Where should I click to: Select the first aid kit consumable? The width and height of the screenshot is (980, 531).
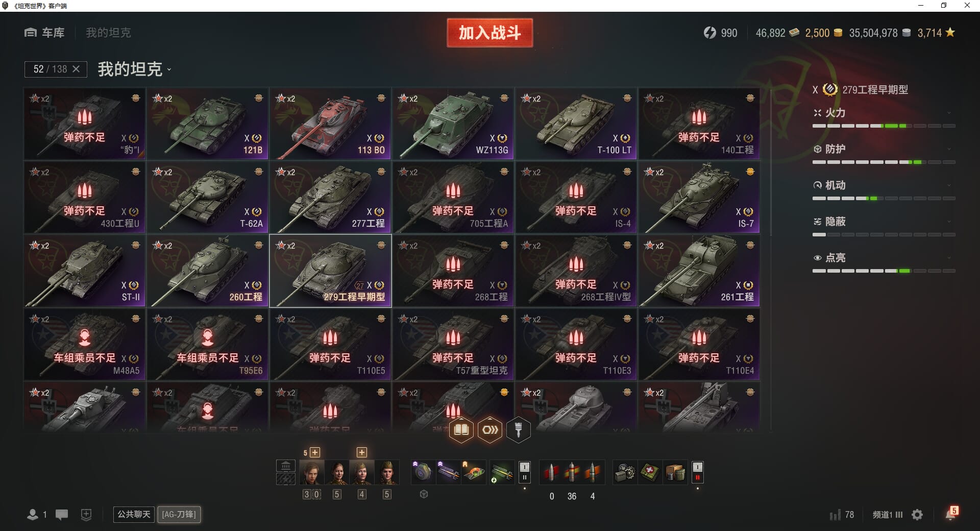pos(650,472)
